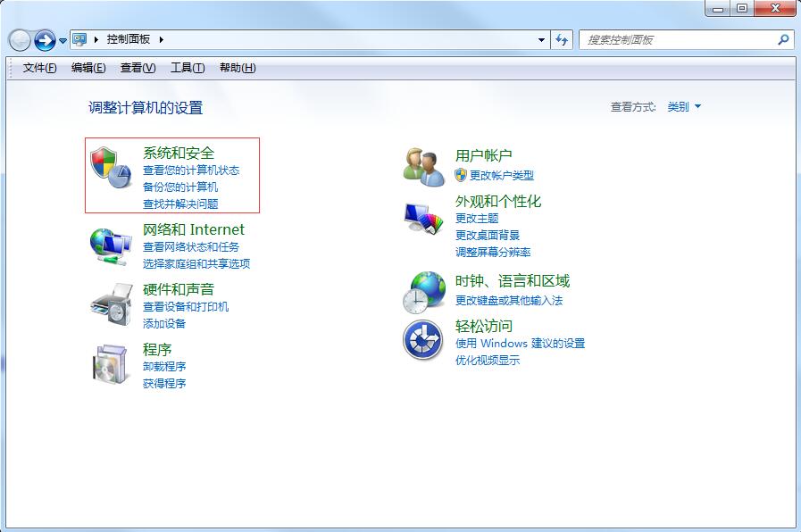Image resolution: width=801 pixels, height=532 pixels.
Task: Open the 编辑(E) menu
Action: [x=88, y=68]
